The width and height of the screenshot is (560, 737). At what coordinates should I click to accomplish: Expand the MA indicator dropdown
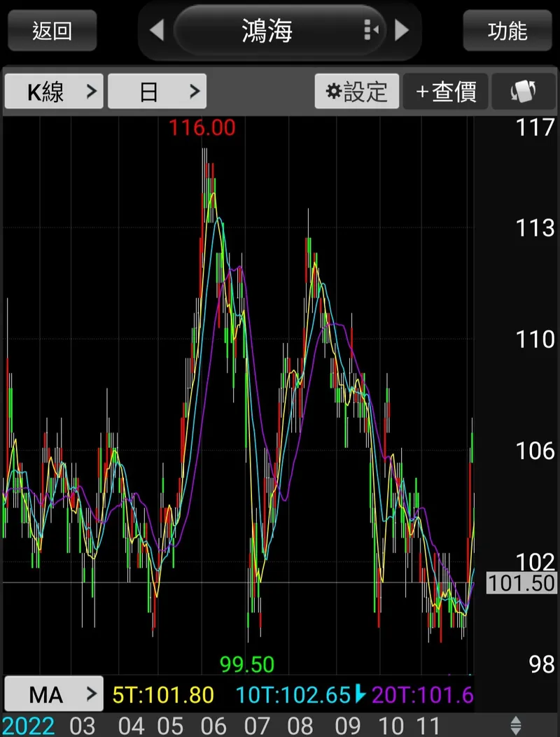point(54,694)
